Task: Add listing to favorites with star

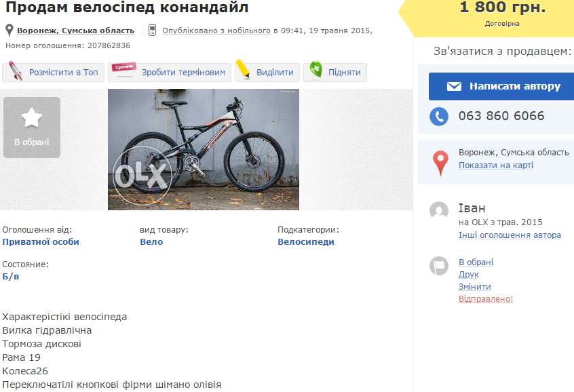Action: 31,128
